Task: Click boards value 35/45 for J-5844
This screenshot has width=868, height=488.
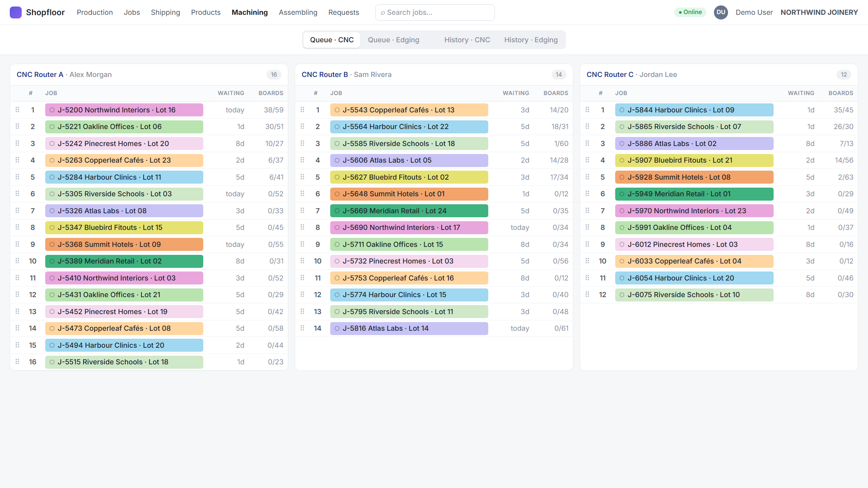Action: click(843, 110)
